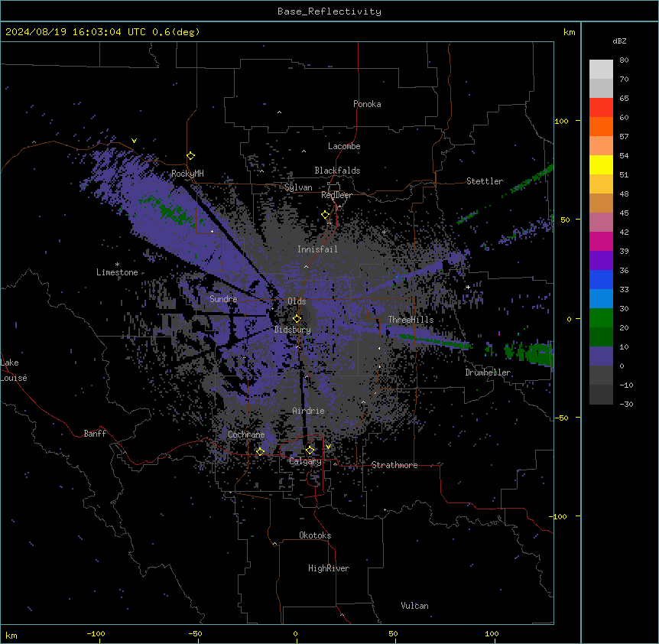The width and height of the screenshot is (659, 644).
Task: Select the Vulcan label
Action: coord(415,606)
